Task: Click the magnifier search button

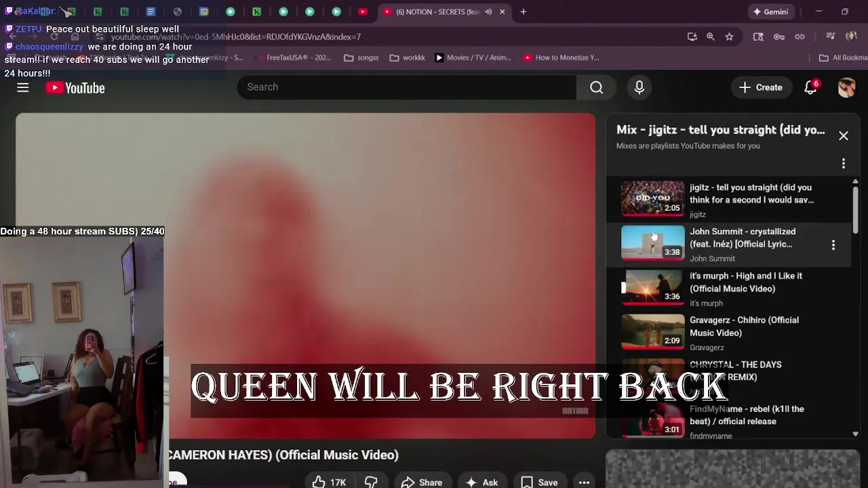Action: click(x=597, y=87)
